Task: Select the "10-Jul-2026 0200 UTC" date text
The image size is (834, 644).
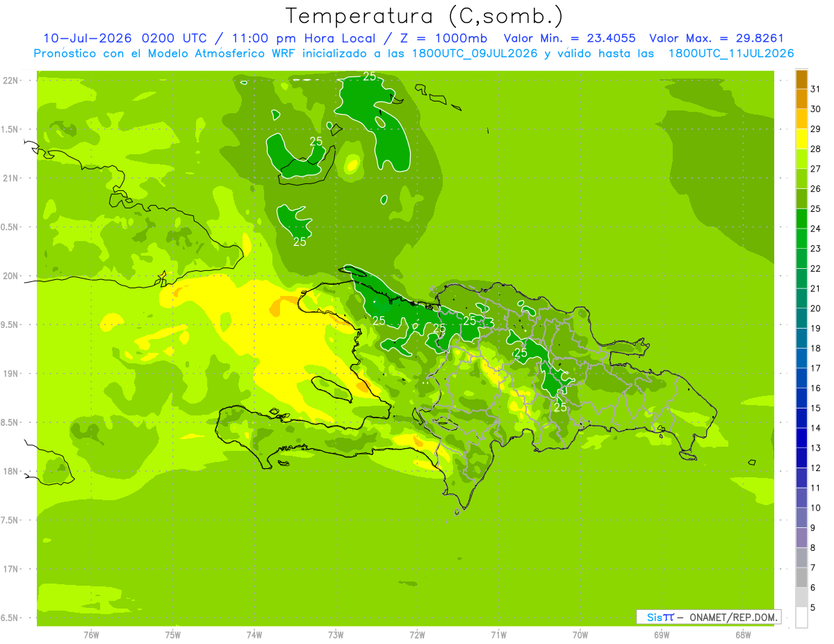Action: coord(125,38)
